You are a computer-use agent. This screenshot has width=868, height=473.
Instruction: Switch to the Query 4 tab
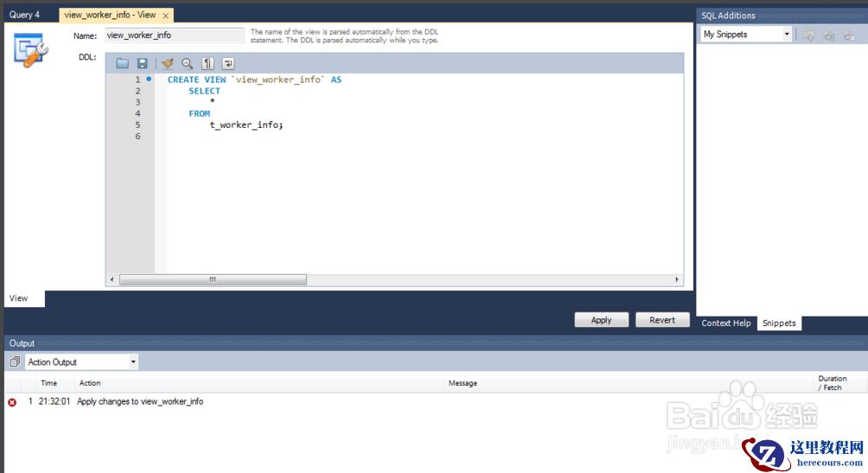25,15
